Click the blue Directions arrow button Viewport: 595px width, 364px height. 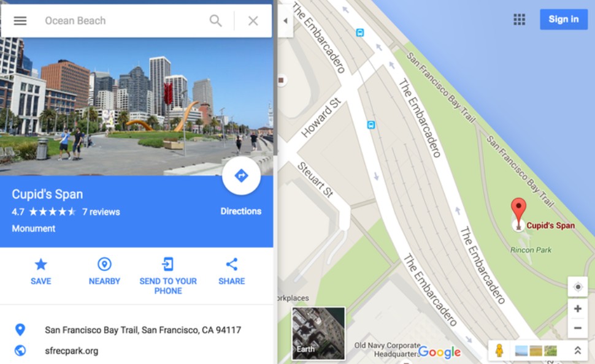[x=241, y=175]
